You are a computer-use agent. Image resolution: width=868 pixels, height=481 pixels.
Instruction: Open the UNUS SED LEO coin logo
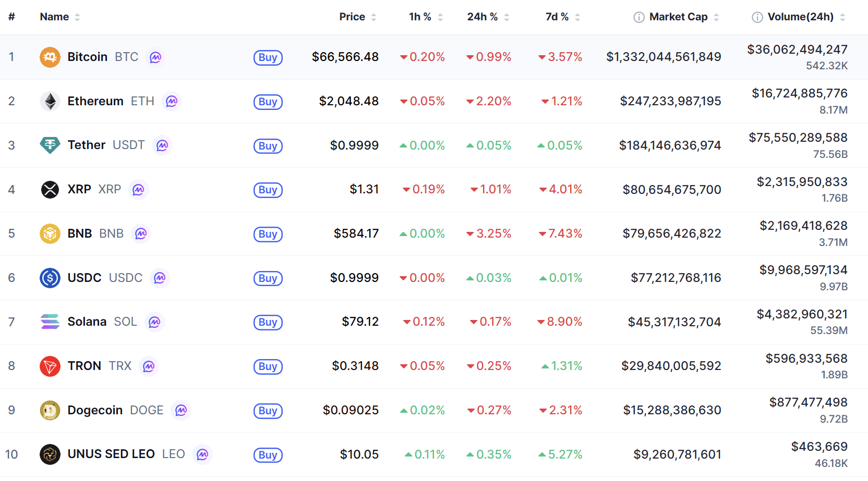tap(50, 454)
